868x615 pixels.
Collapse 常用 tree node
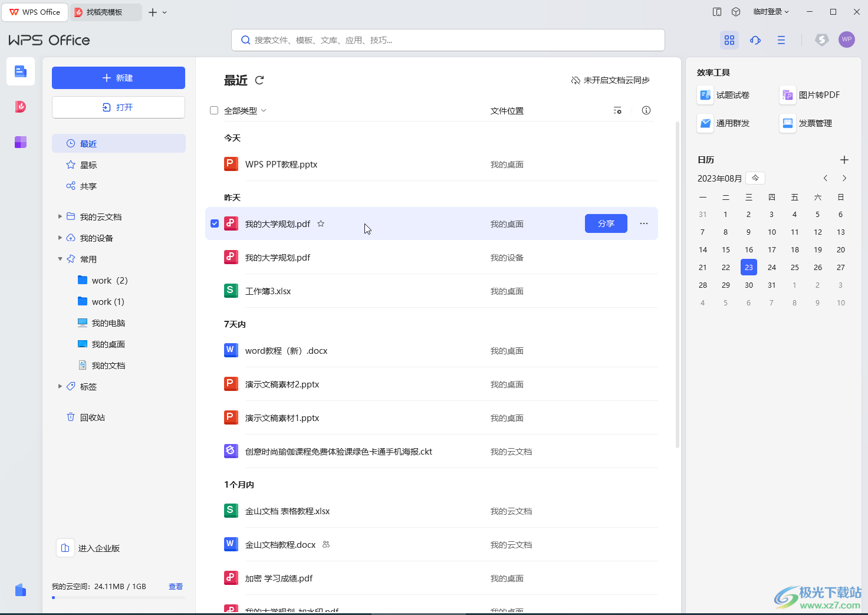click(60, 259)
